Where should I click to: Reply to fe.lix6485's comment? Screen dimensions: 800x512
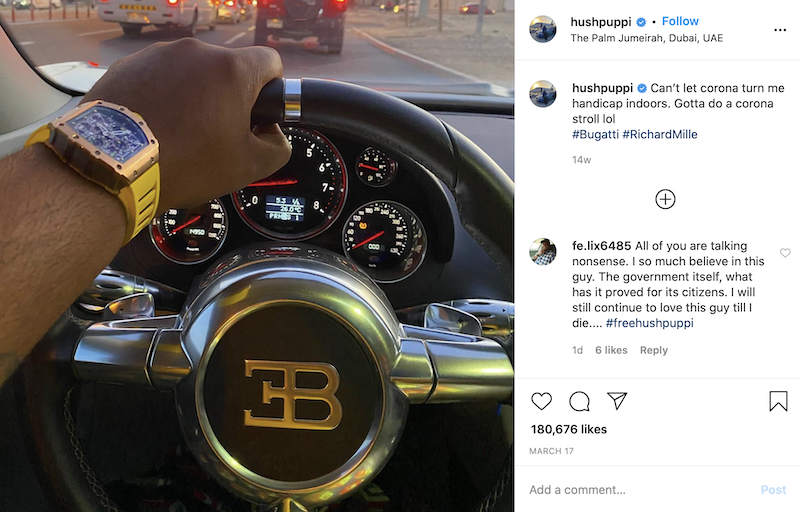[x=654, y=350]
